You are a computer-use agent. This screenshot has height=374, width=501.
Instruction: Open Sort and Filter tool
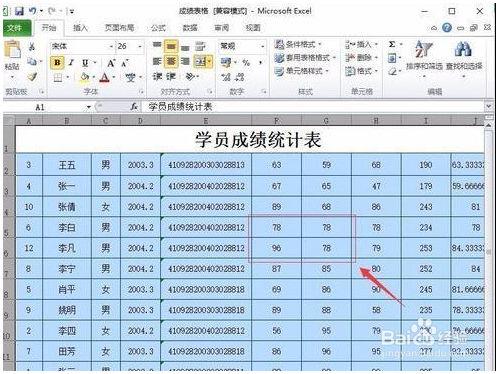point(424,57)
